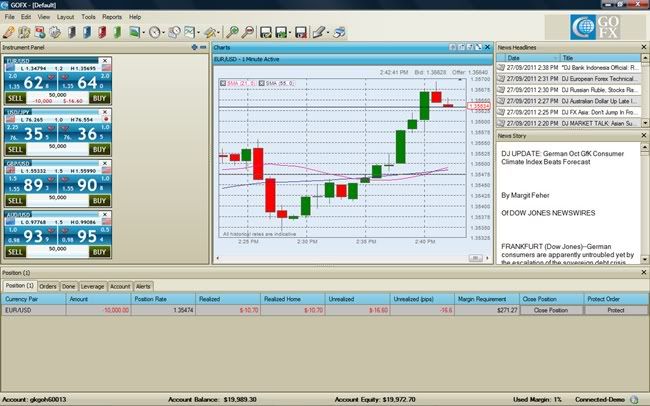The height and width of the screenshot is (406, 650).
Task: Click the zoom out magnifier icon
Action: [x=248, y=32]
